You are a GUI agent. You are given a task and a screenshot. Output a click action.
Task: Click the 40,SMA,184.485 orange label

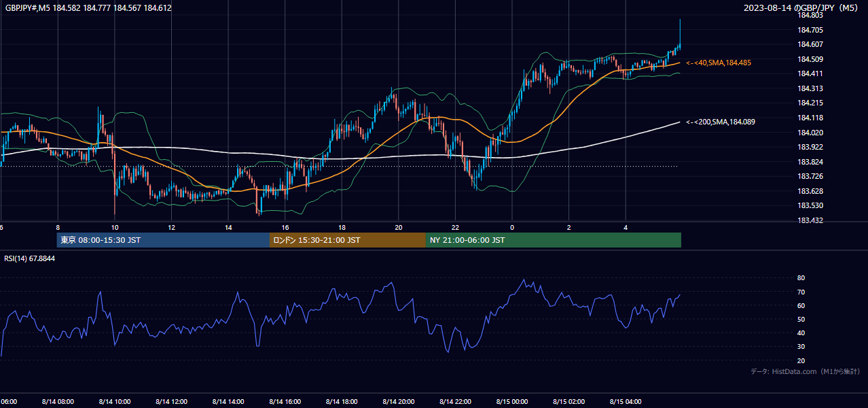(x=719, y=63)
